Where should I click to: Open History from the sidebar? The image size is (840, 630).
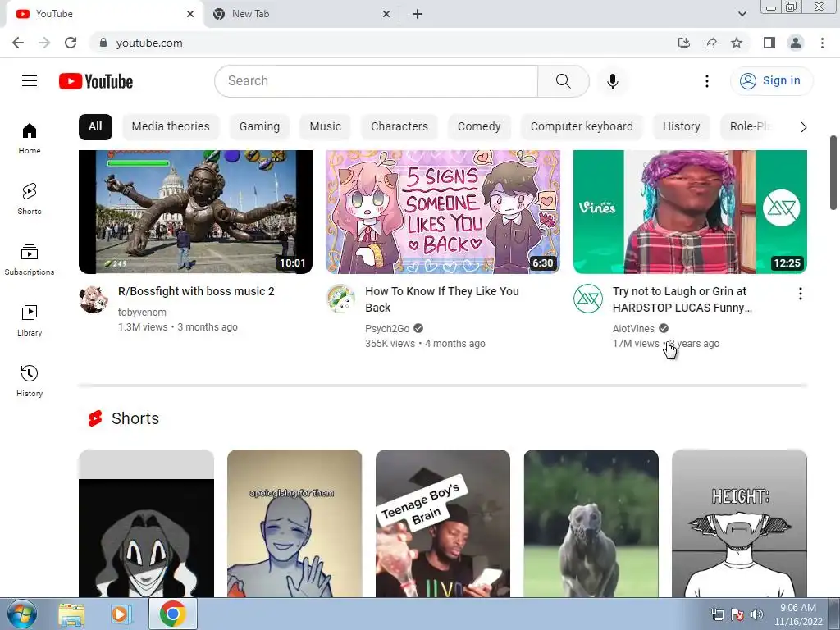click(30, 381)
